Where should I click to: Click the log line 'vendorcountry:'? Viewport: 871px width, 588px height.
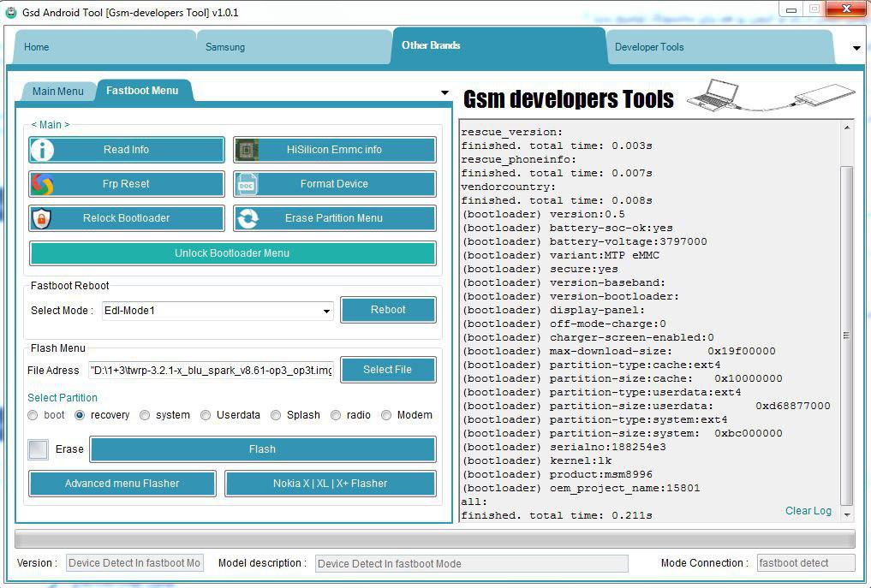(x=508, y=187)
